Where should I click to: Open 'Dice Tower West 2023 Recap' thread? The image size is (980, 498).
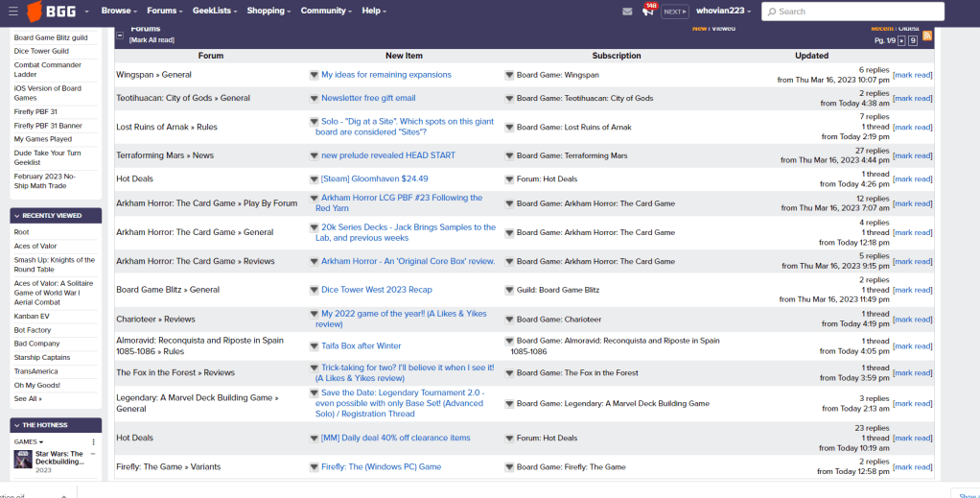[x=376, y=290]
